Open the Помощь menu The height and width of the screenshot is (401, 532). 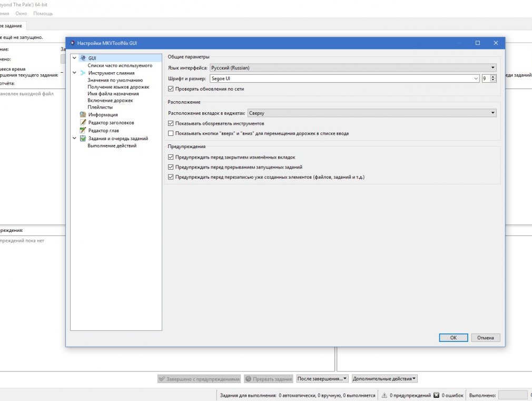43,14
